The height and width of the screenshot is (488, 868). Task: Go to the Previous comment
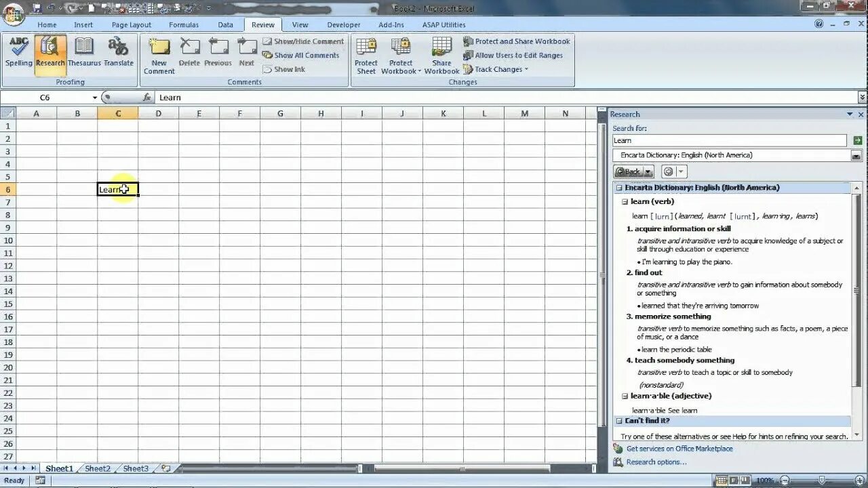click(218, 52)
